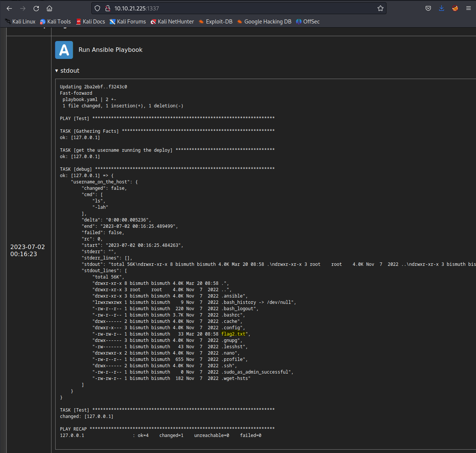The height and width of the screenshot is (453, 476).
Task: Click the tracking protection shield icon
Action: (97, 8)
